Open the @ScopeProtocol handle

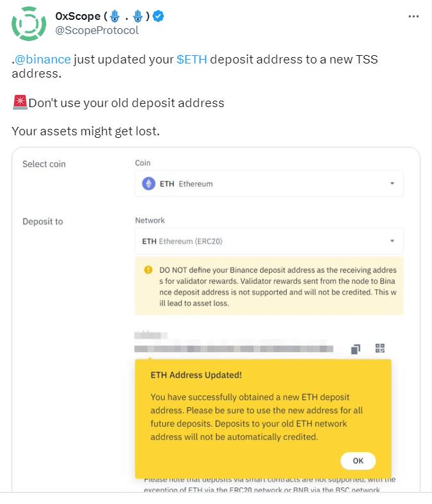point(97,30)
